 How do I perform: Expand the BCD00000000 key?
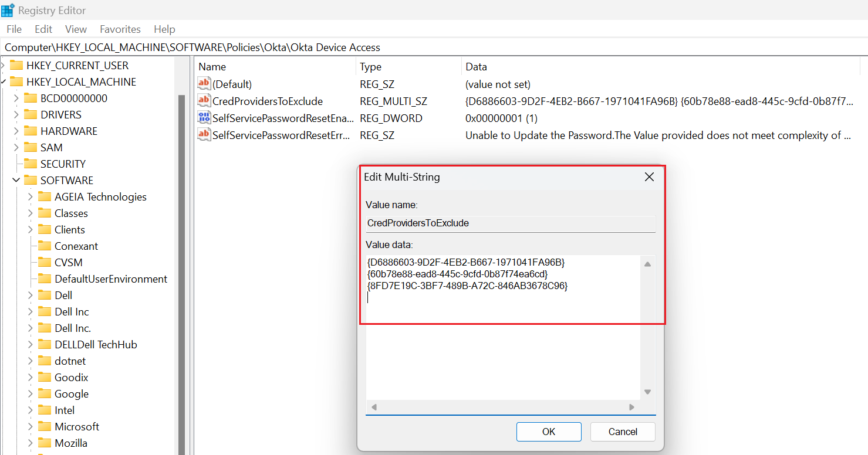click(16, 99)
